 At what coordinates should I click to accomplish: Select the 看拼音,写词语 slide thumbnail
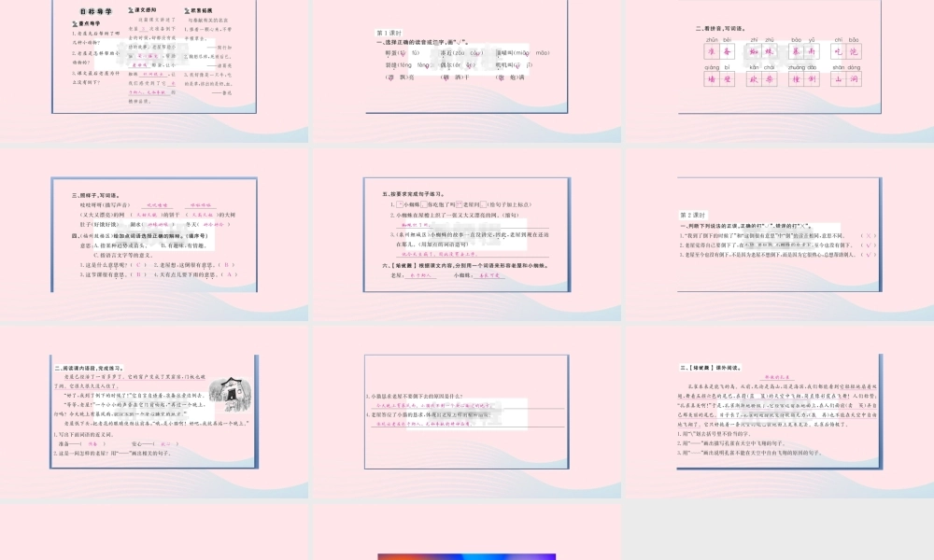point(779,71)
